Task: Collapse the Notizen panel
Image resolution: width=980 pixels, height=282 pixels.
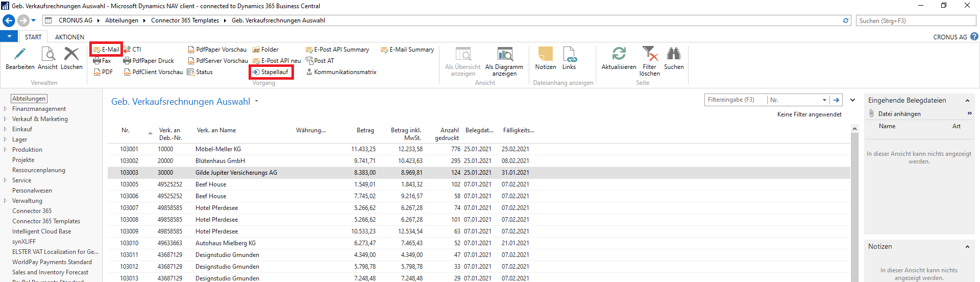Action: point(967,247)
